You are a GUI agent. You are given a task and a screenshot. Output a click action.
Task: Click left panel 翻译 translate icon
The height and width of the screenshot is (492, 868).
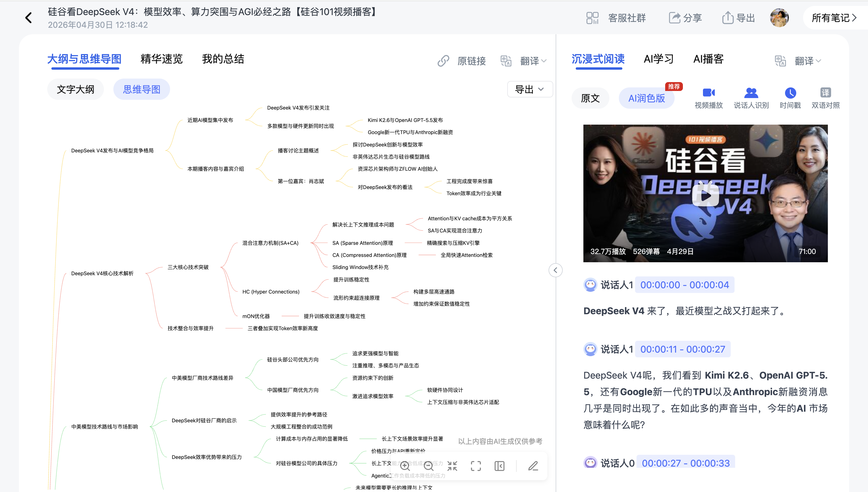506,61
